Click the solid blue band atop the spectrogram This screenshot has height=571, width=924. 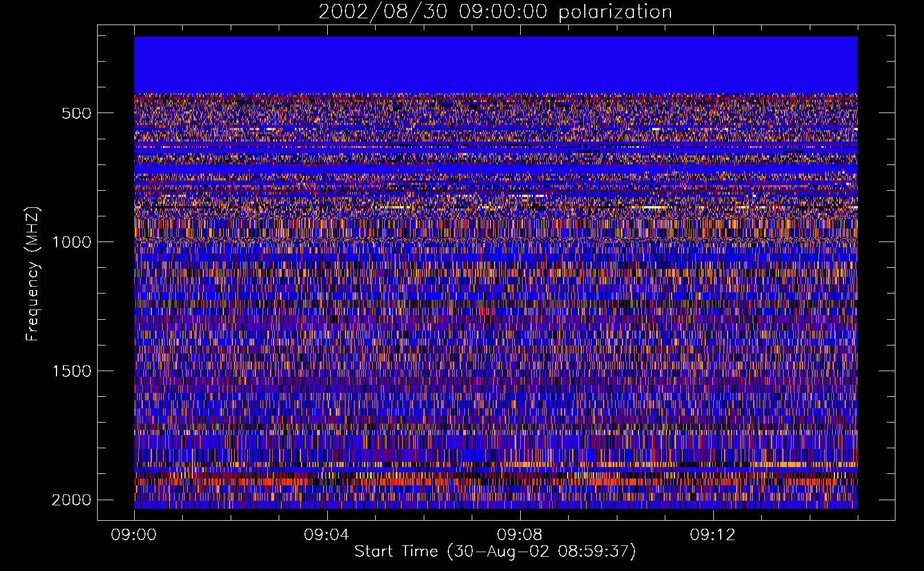point(496,65)
